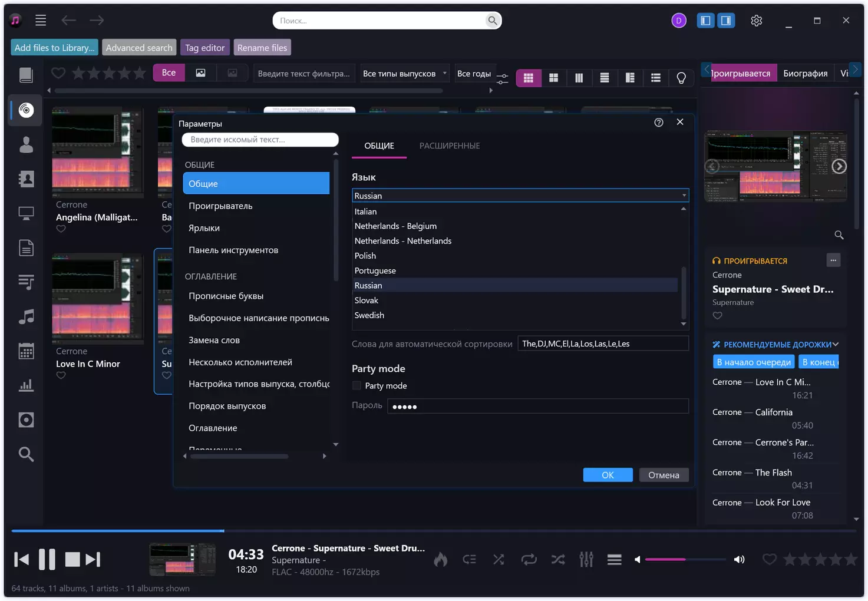Confirm settings with the OK button
Viewport: 868px width, 601px height.
(x=608, y=475)
